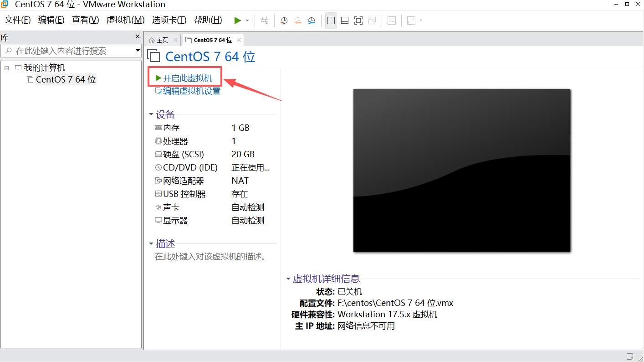This screenshot has width=644, height=362.
Task: Click the console view toolbar icon
Action: pos(392,21)
